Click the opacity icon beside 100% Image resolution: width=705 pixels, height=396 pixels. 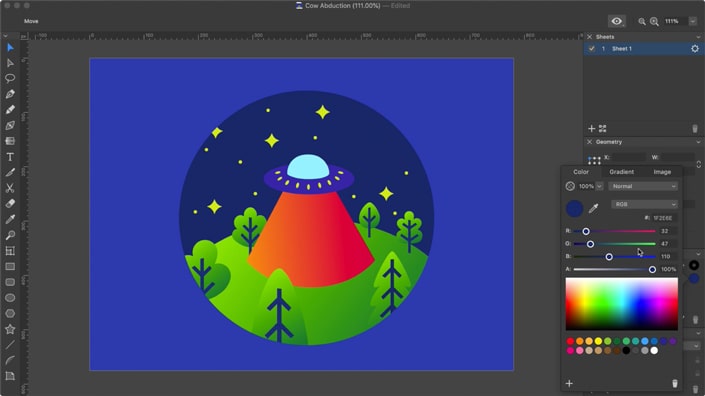570,186
